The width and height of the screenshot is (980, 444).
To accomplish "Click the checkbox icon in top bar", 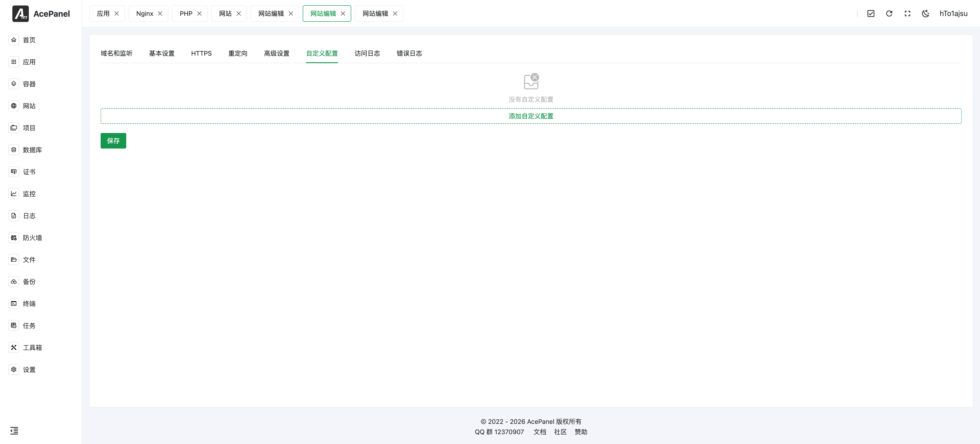I will click(x=871, y=14).
